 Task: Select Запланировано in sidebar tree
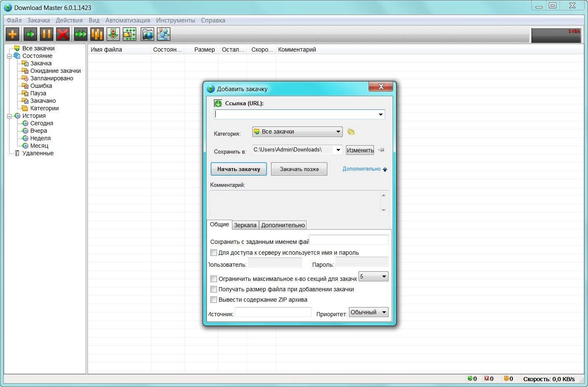(x=52, y=78)
